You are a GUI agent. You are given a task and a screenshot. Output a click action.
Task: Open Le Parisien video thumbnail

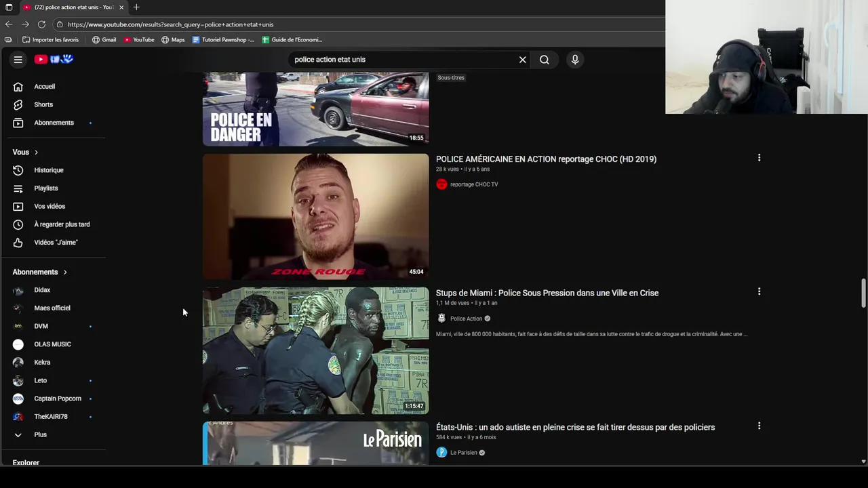[315, 443]
